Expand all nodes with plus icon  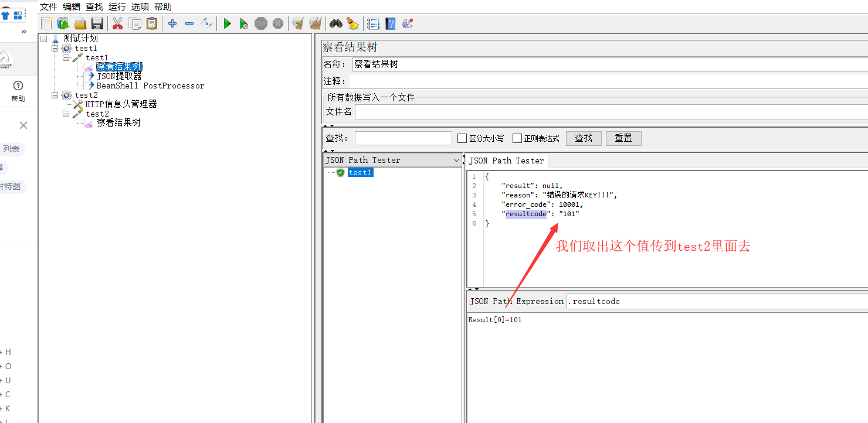click(x=172, y=23)
